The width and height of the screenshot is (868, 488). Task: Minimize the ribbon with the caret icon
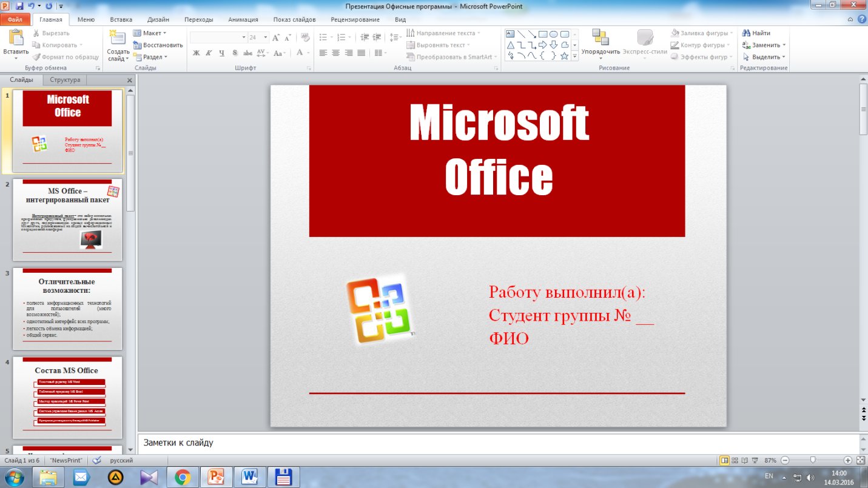click(850, 19)
